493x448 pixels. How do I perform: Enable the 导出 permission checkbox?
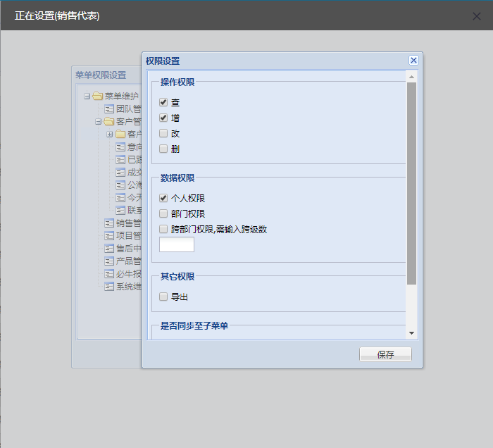pos(163,297)
